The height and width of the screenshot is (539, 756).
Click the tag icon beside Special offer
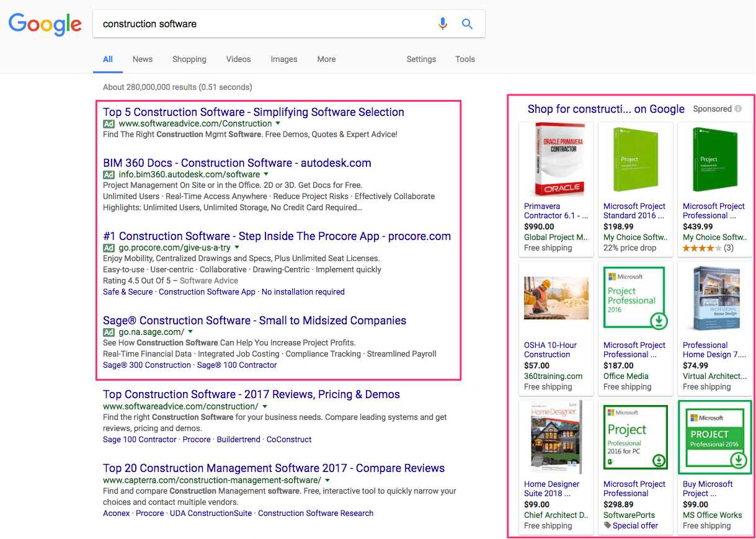click(608, 525)
